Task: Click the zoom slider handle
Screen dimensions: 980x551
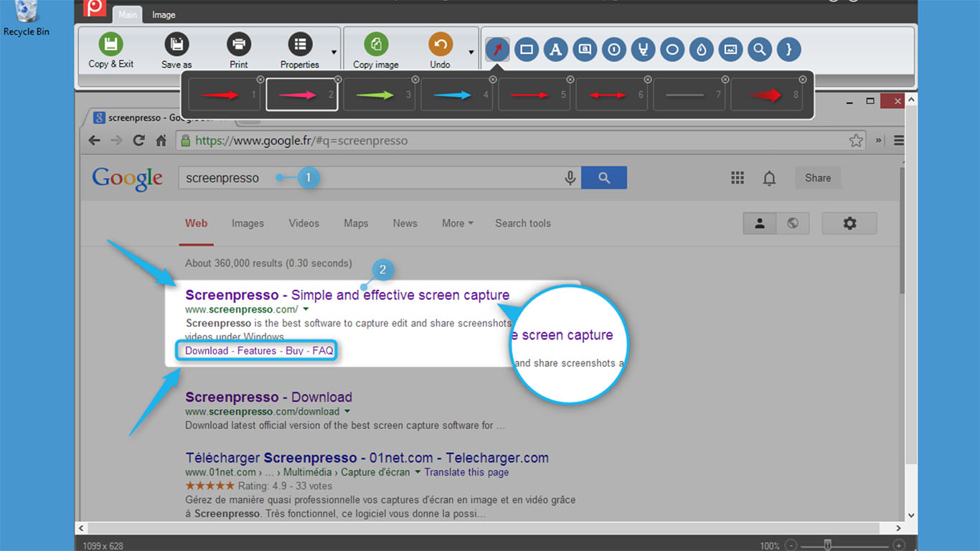Action: point(827,545)
